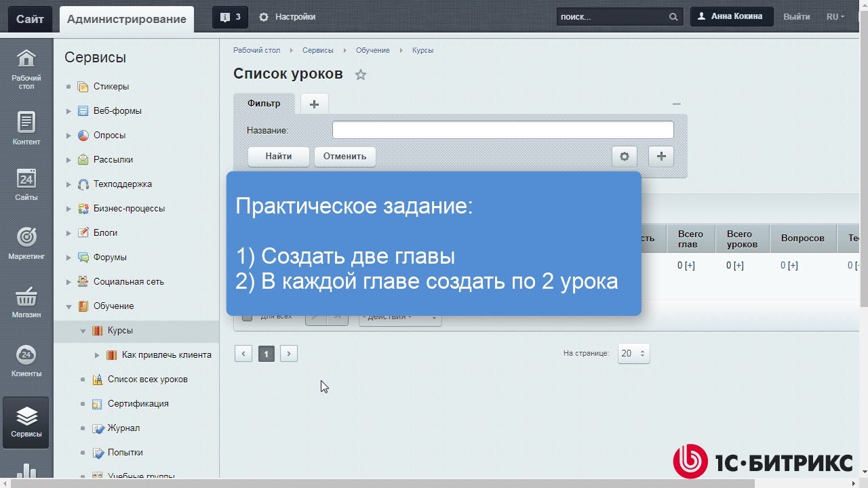This screenshot has width=868, height=488.
Task: Add a new filter tab with plus
Action: tap(314, 104)
